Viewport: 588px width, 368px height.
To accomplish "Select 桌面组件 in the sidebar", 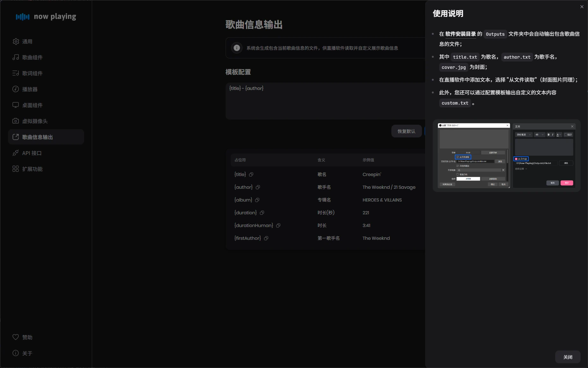I will click(32, 105).
